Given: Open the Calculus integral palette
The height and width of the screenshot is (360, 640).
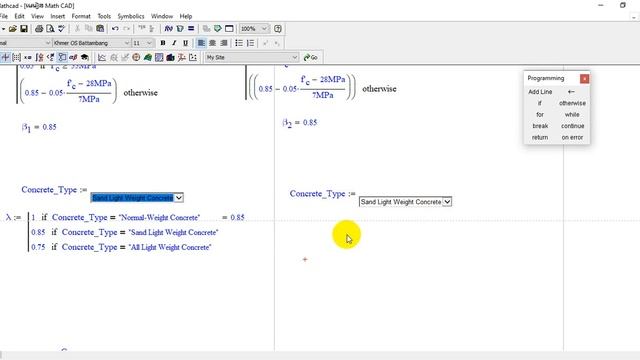Looking at the screenshot, I should pos(39,58).
